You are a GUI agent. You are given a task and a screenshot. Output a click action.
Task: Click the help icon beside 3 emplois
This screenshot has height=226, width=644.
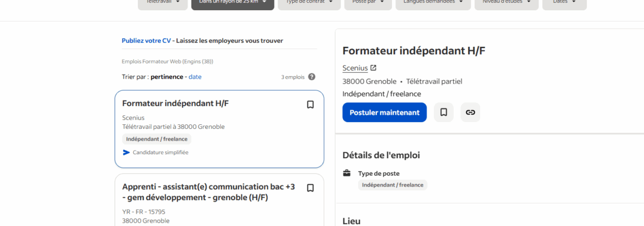[x=312, y=77]
